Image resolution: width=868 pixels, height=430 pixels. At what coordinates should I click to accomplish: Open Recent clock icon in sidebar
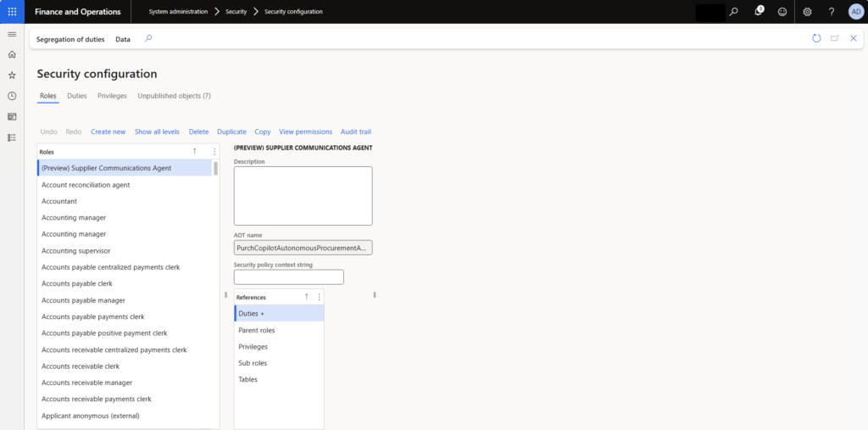click(x=12, y=96)
